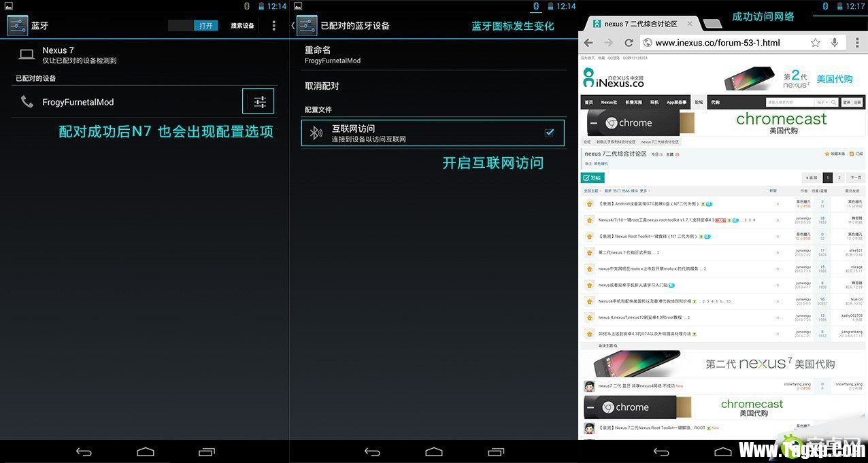
Task: Open Chrome overflow menu
Action: 856,43
